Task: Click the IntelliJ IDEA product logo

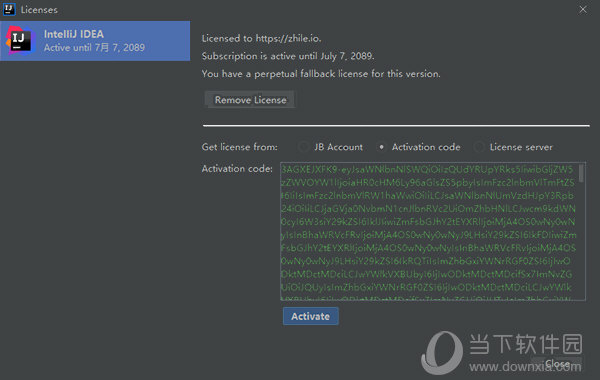Action: click(21, 41)
